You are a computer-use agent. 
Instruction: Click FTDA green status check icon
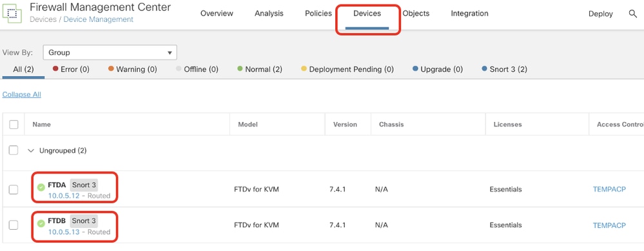coord(41,188)
